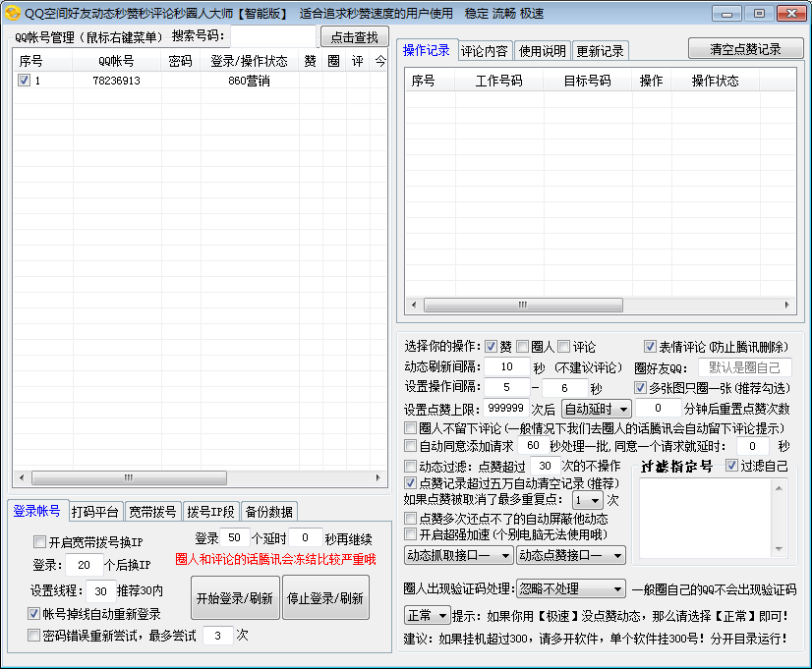Open the 正常 mode dropdown
This screenshot has height=669, width=812.
[x=428, y=616]
